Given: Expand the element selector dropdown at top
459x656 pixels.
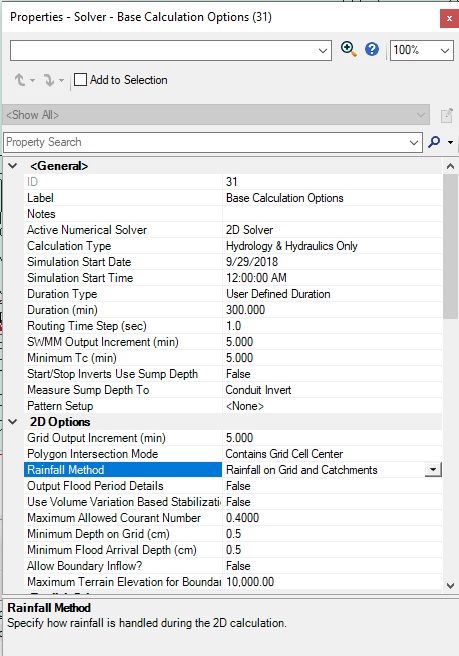Looking at the screenshot, I should (323, 51).
